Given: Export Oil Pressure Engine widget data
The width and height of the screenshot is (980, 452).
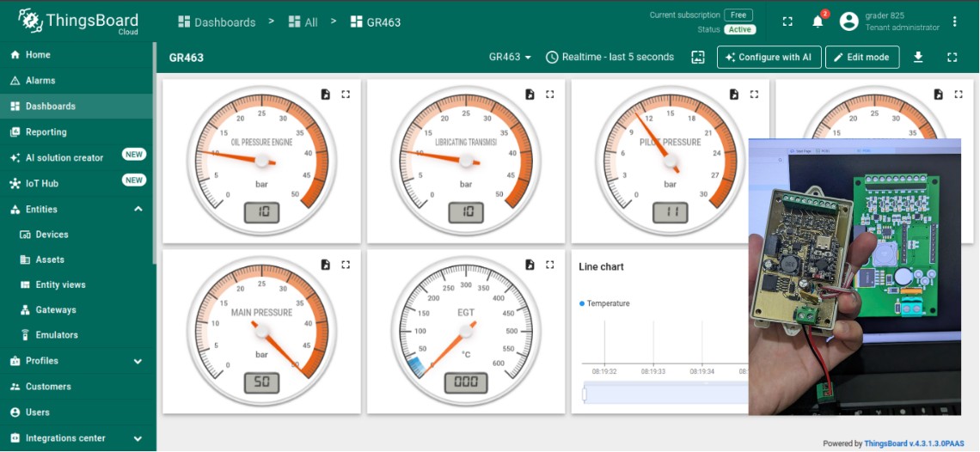Looking at the screenshot, I should tap(326, 95).
